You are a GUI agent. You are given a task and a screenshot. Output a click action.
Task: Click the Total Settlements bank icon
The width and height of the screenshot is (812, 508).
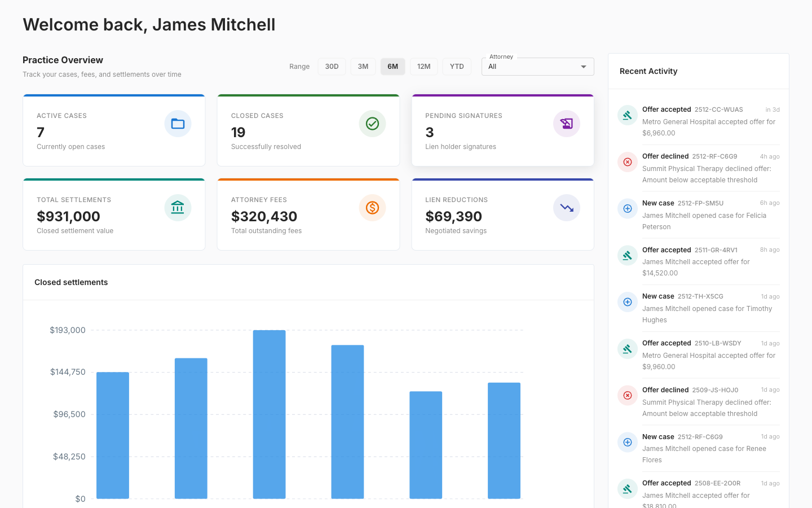point(178,207)
